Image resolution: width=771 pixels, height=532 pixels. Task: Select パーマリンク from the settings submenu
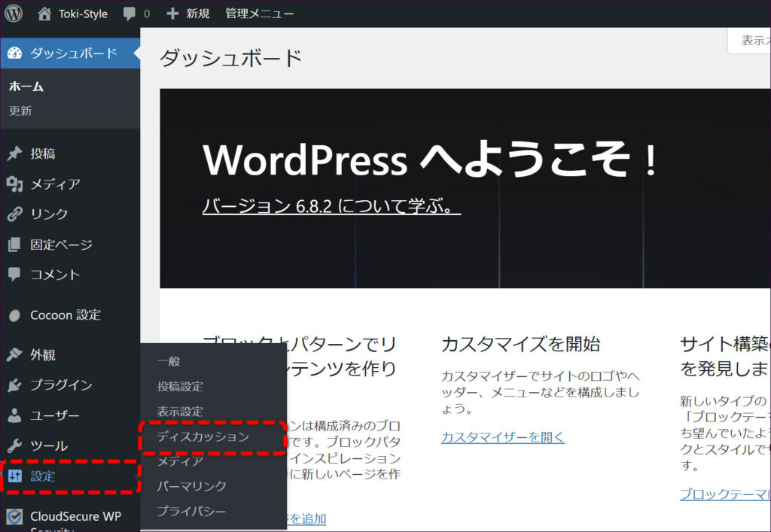pyautogui.click(x=191, y=486)
